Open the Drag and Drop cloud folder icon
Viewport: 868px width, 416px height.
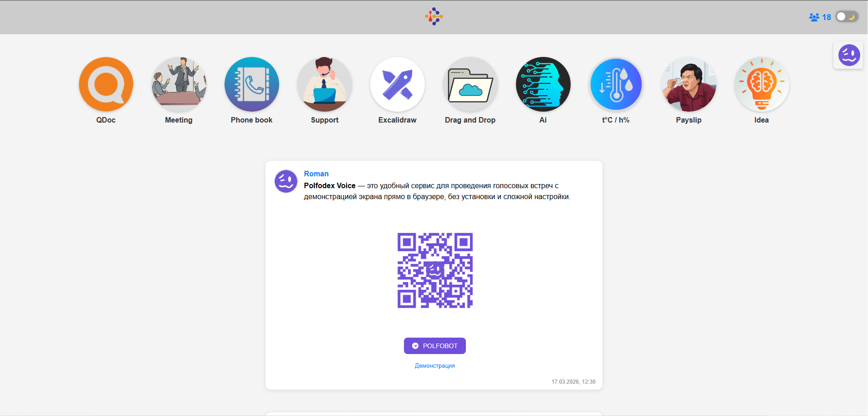click(470, 84)
